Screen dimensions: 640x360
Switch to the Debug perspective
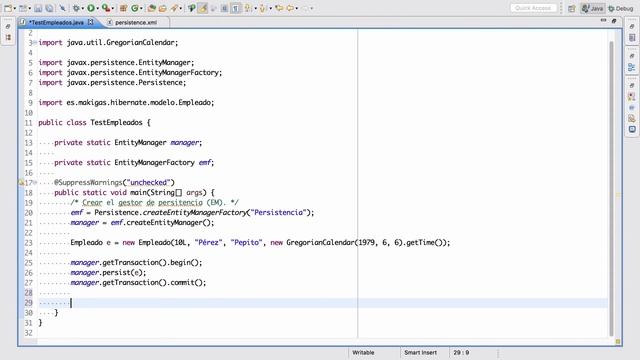click(621, 8)
